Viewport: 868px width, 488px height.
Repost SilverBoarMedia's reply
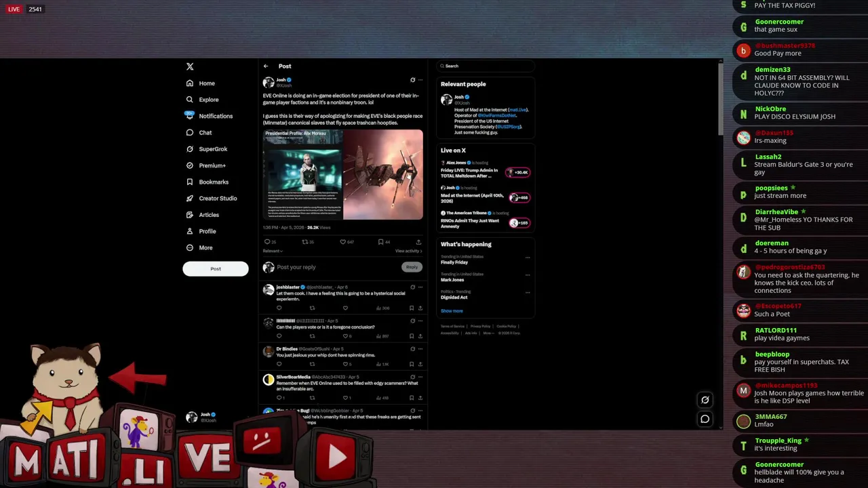(312, 398)
